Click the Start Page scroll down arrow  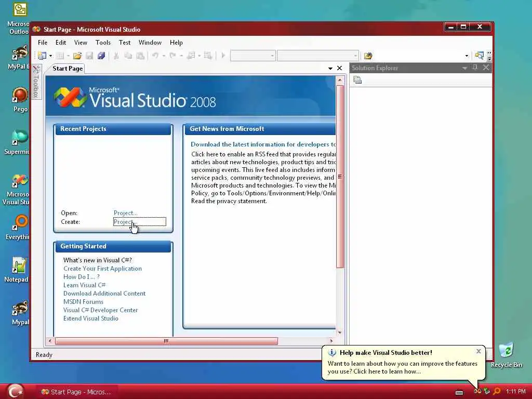coord(340,332)
